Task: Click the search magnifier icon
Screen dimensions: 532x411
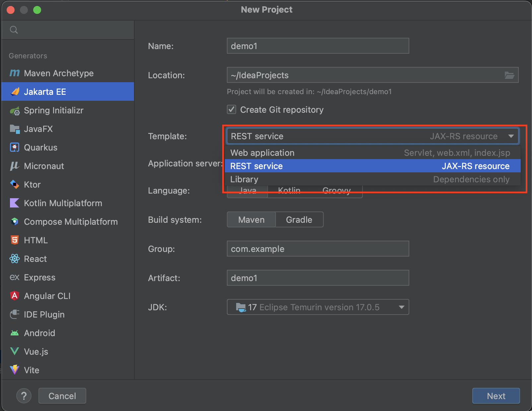Action: pos(14,30)
